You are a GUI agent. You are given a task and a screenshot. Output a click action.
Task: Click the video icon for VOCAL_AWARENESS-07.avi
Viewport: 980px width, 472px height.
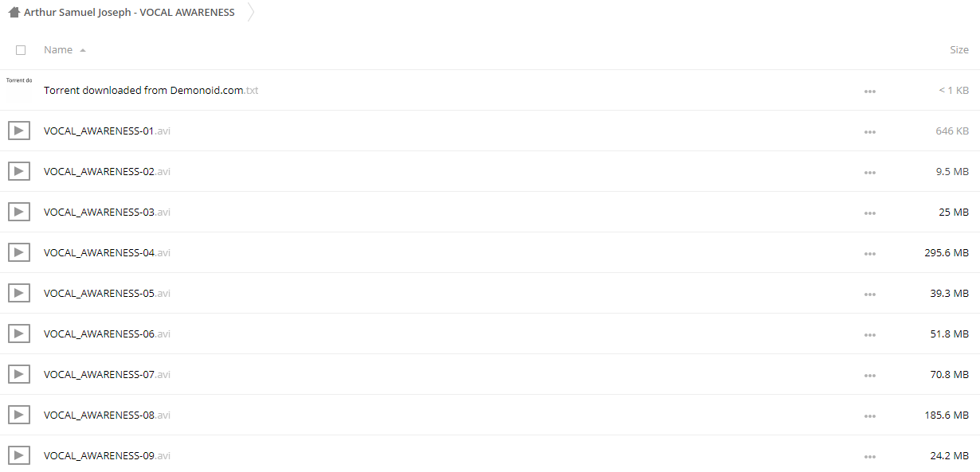coord(19,374)
